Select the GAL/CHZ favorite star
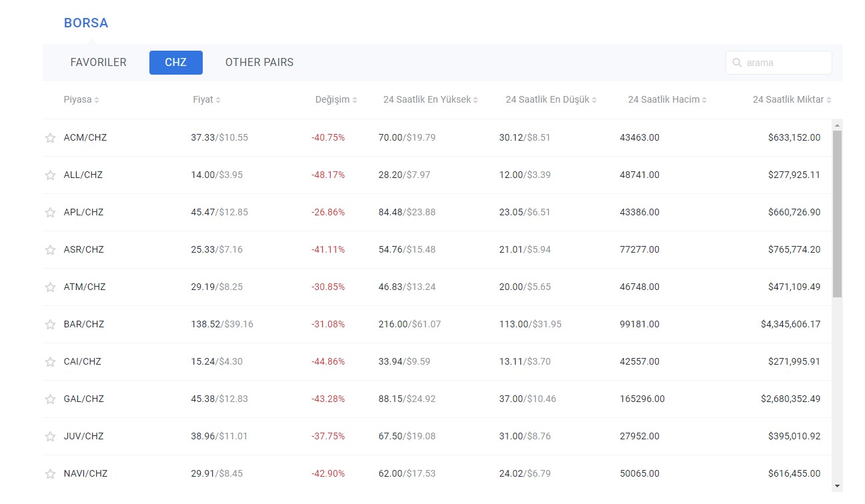Image resolution: width=865 pixels, height=504 pixels. pos(50,399)
